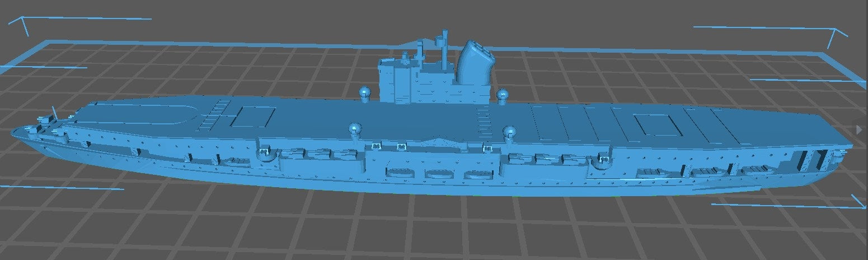The height and width of the screenshot is (260, 868).
Task: Pick the near-side dome director toward the stern
Action: click(509, 133)
